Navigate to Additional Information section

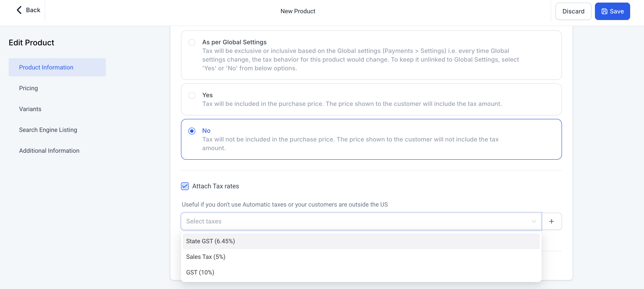[x=49, y=151]
